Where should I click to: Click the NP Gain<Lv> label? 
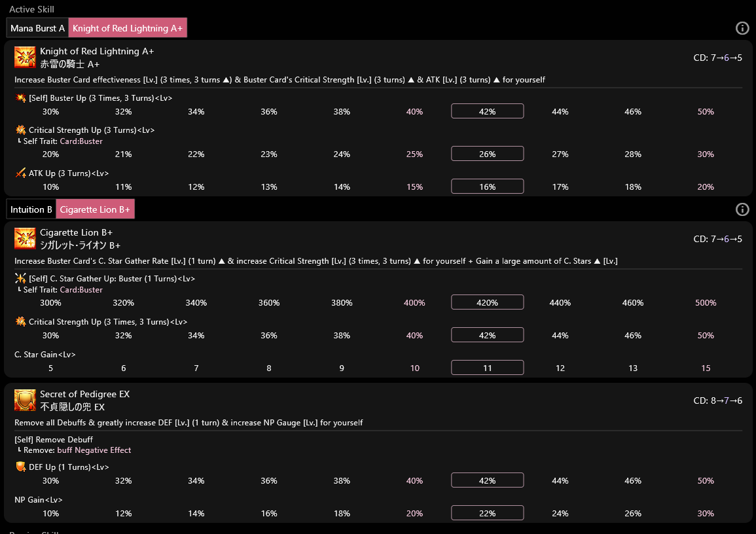click(39, 500)
